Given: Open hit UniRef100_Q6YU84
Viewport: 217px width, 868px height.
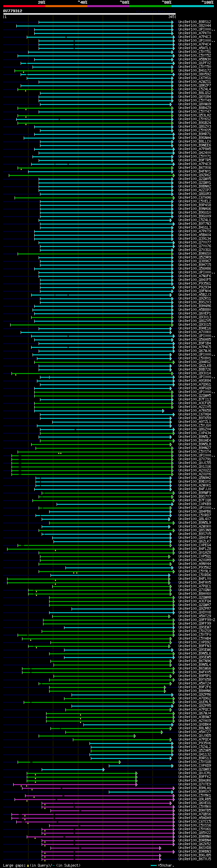Looking at the screenshot, I should pyautogui.click(x=195, y=97).
